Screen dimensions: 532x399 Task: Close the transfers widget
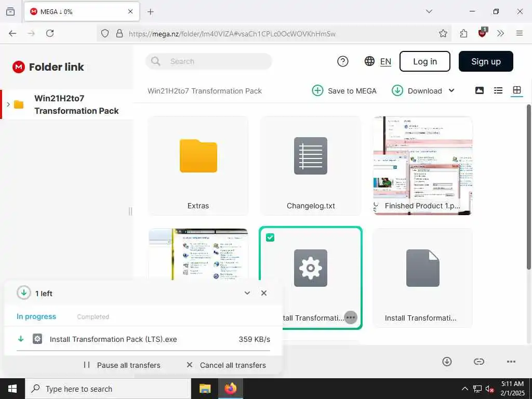263,293
